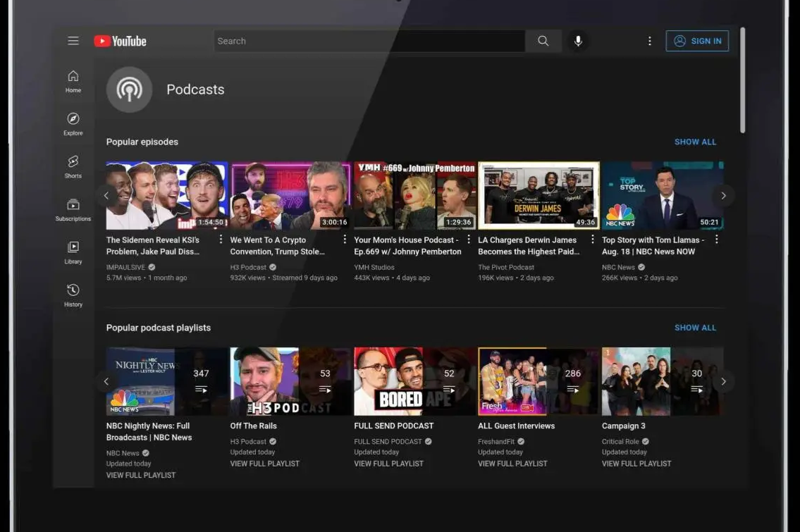Open the Bored Ape FULL SEND playlist thumbnail

click(414, 381)
